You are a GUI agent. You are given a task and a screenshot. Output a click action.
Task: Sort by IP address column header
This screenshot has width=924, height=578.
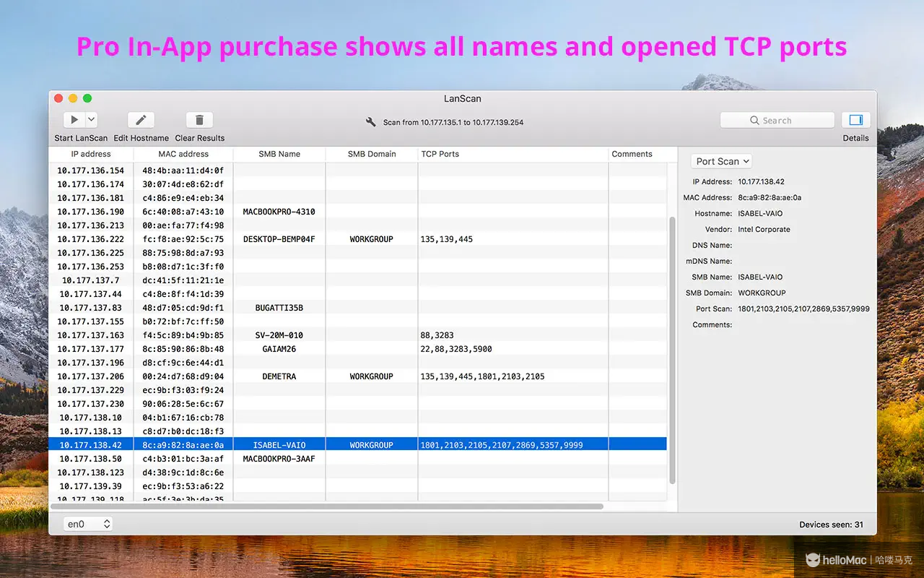pos(91,154)
